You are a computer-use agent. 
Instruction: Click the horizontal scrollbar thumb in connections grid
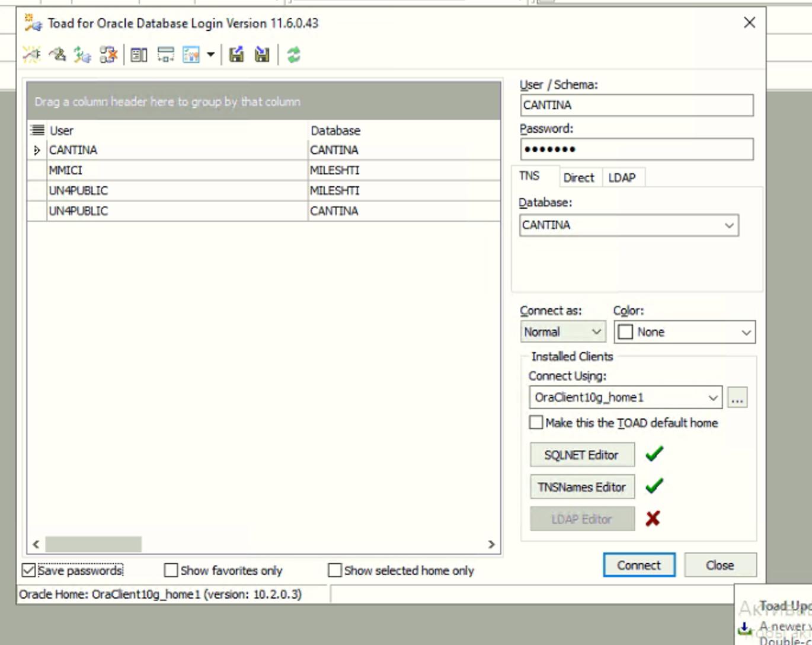[x=93, y=544]
